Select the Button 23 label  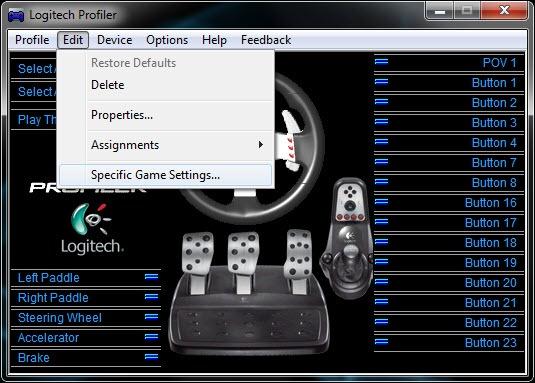tap(491, 343)
